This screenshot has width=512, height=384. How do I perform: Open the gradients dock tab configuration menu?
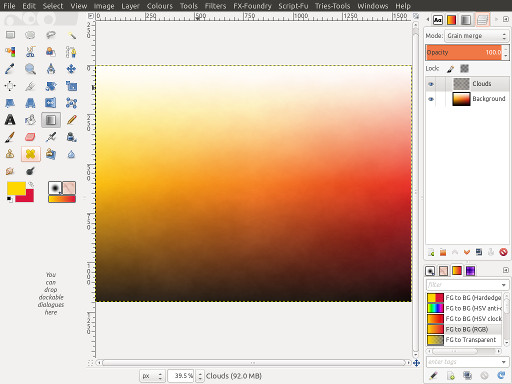[506, 270]
